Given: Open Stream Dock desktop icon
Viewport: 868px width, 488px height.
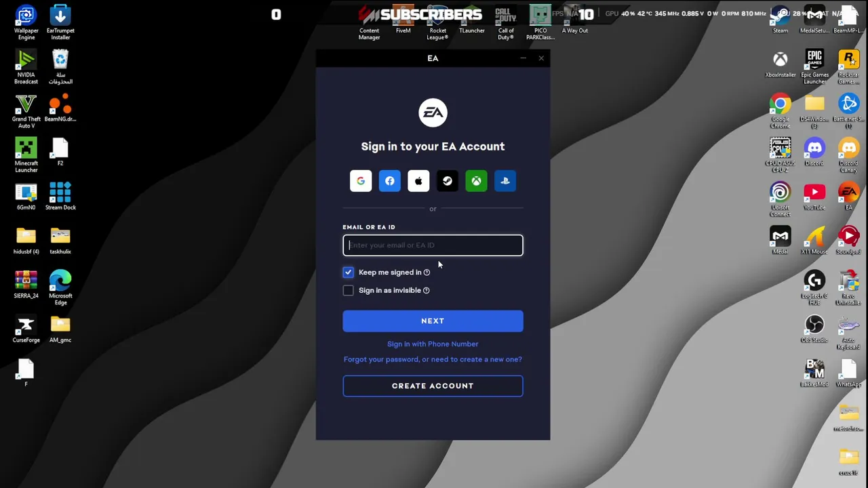Looking at the screenshot, I should [60, 197].
